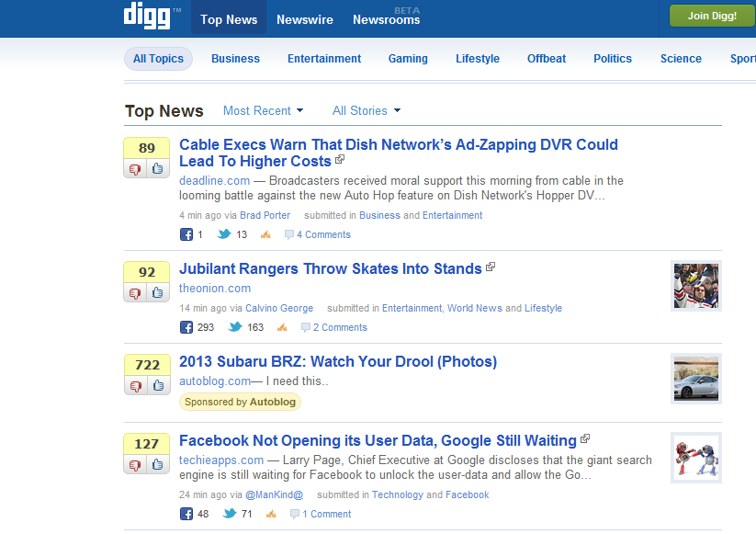The image size is (756, 534).
Task: Open the Cable Execs Warn headline link
Action: coord(399,153)
